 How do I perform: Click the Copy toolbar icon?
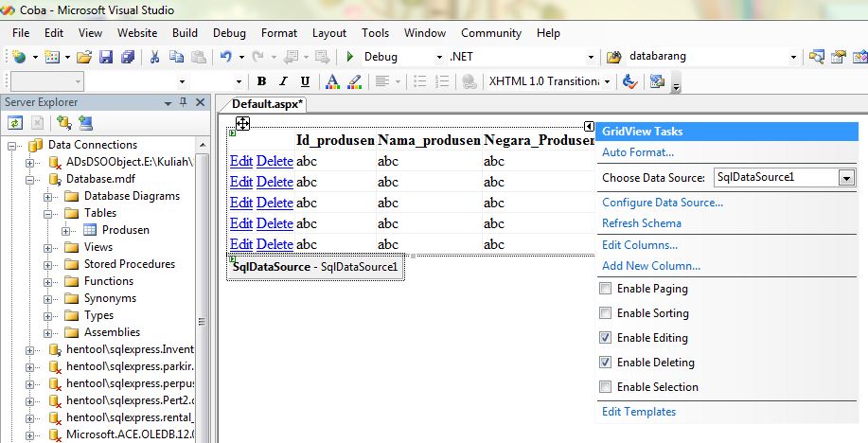click(177, 57)
